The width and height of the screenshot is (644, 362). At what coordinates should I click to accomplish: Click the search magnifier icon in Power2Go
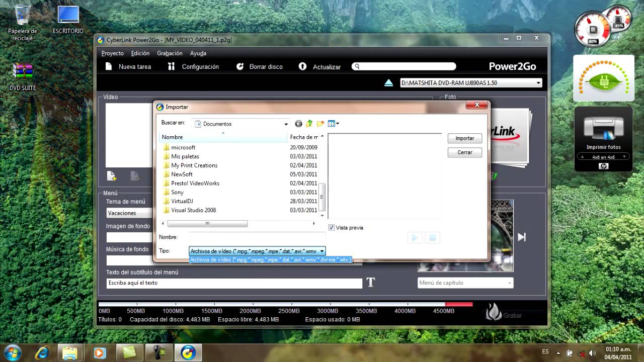tap(357, 66)
